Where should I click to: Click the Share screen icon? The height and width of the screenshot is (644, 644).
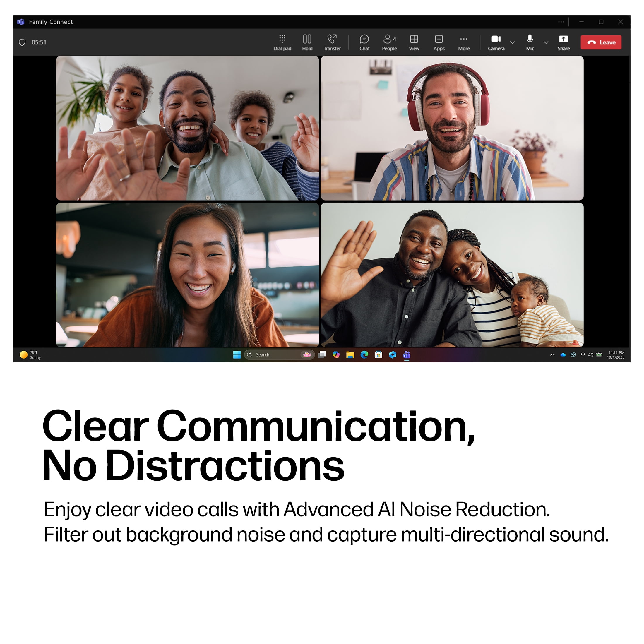pos(563,42)
